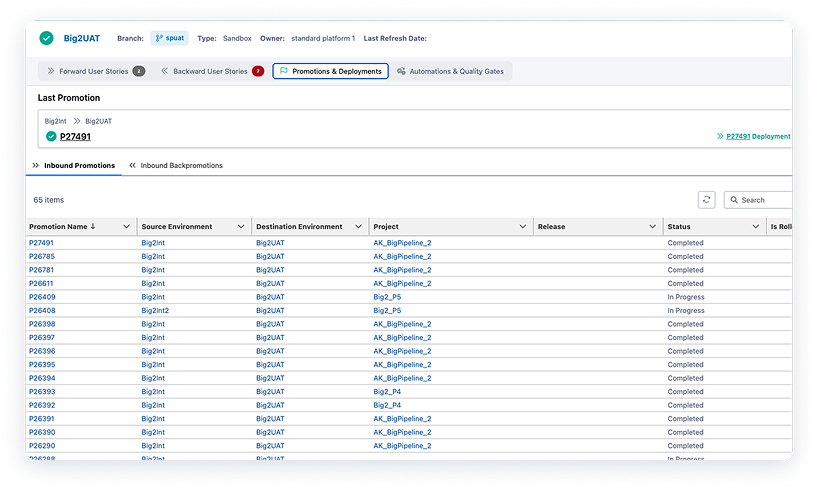Screen dimensions: 818x491
Task: Click the Big2Int2 source environment link
Action: 155,310
